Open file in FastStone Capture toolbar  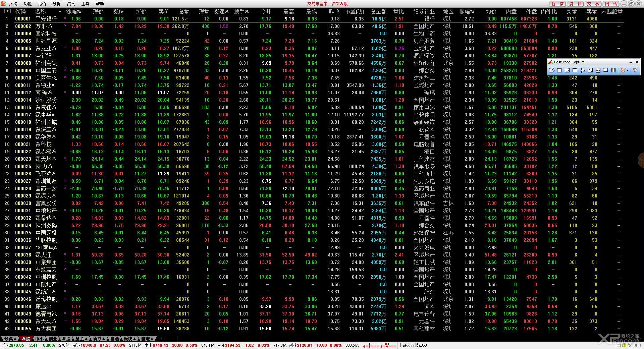[x=552, y=70]
